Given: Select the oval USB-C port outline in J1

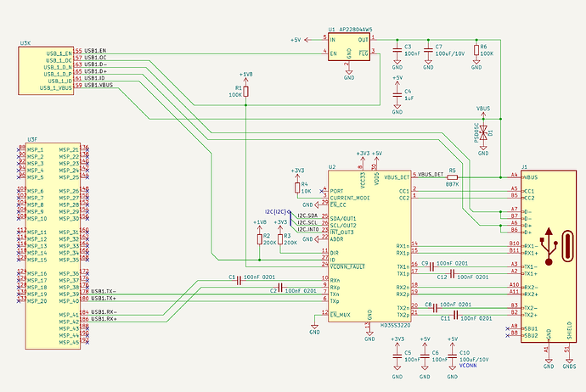Looking at the screenshot, I should (x=567, y=246).
